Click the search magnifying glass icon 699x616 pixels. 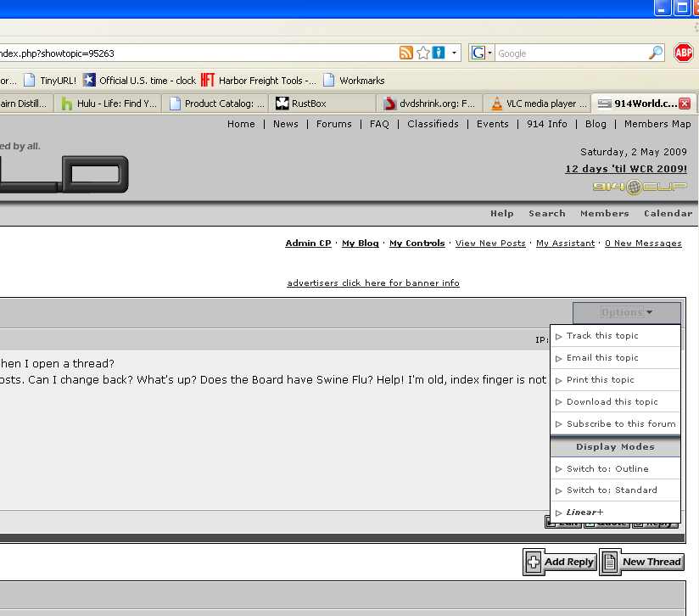tap(656, 53)
